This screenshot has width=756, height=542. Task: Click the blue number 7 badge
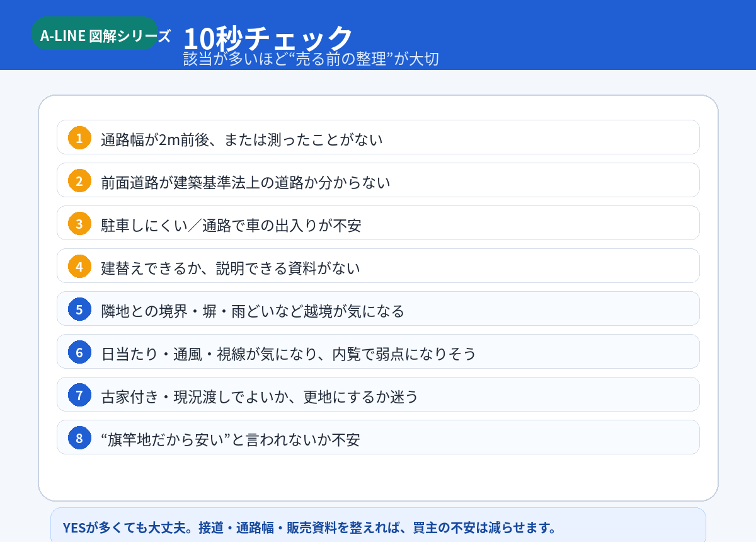click(x=79, y=395)
